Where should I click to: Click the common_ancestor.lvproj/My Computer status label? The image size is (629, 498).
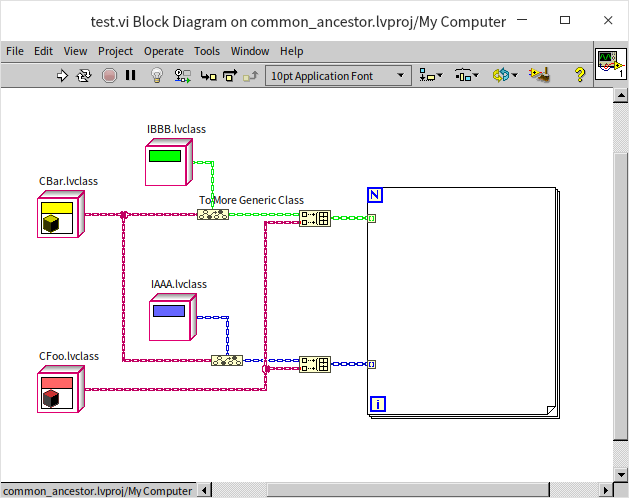tap(97, 490)
